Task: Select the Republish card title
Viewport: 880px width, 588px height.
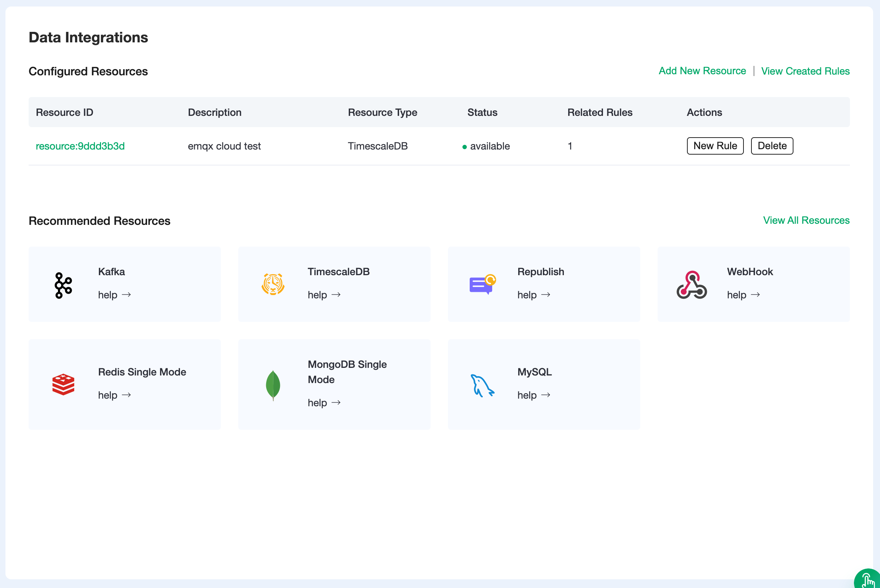Action: pyautogui.click(x=541, y=272)
